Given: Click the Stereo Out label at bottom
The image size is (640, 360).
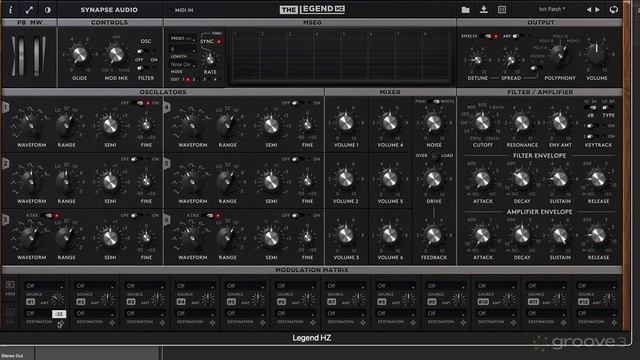Looking at the screenshot, I should click(x=12, y=356).
